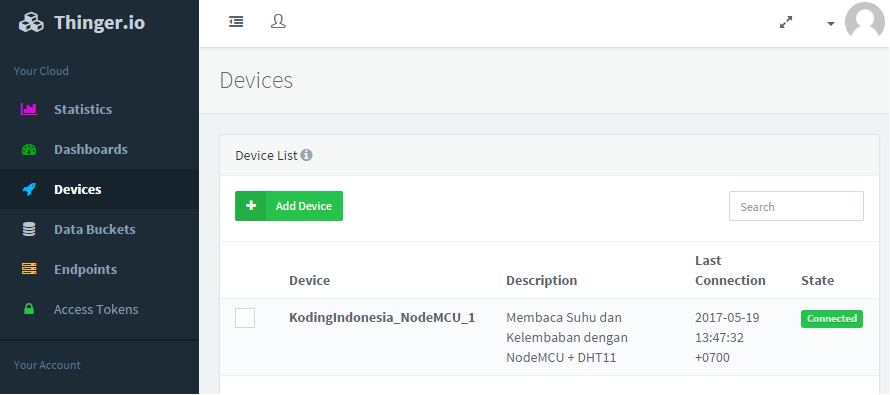Select Devices in the sidebar
Screen dimensions: 890x395
(x=99, y=189)
